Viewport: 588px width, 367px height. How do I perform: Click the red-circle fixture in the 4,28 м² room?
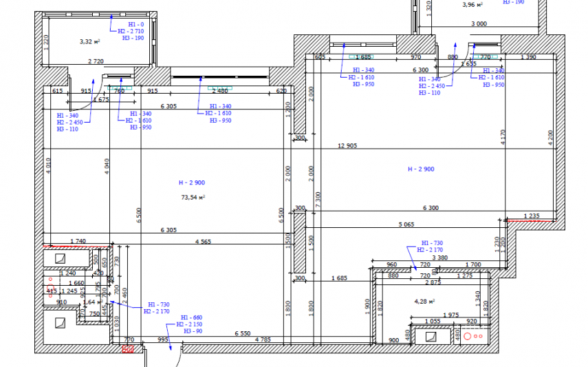(x=474, y=337)
